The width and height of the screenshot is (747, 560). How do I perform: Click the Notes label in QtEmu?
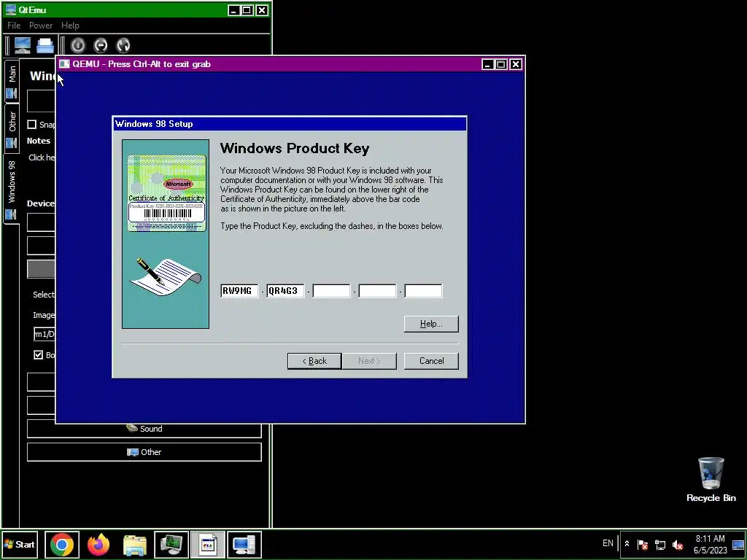(x=39, y=141)
